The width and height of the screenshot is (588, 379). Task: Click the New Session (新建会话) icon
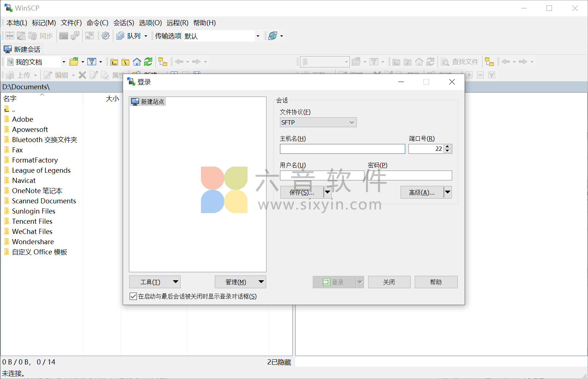22,49
